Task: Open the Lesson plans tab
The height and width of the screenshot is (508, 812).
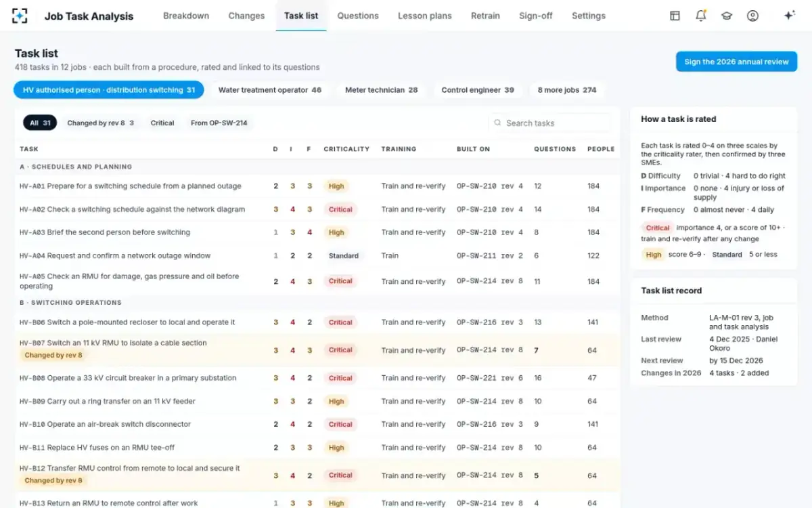Action: (x=424, y=16)
